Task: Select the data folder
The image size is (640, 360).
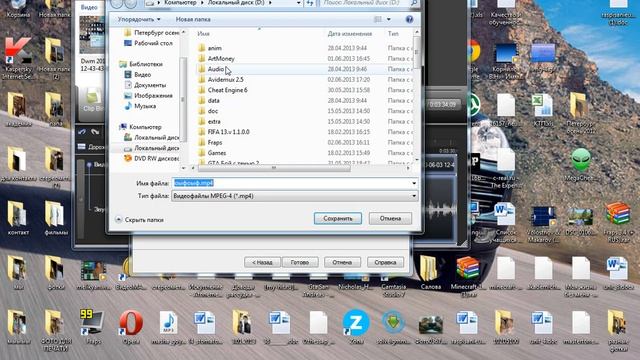Action: (x=213, y=100)
